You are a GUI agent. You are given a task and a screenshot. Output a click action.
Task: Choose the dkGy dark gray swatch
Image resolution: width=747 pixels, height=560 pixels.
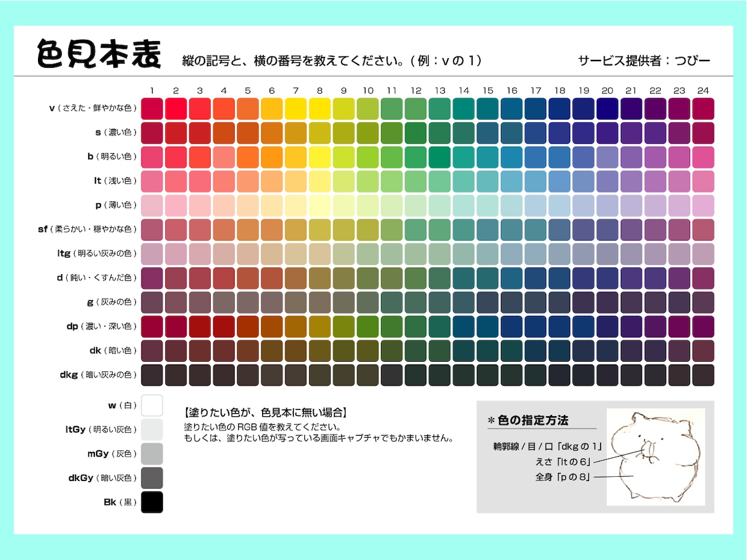152,478
